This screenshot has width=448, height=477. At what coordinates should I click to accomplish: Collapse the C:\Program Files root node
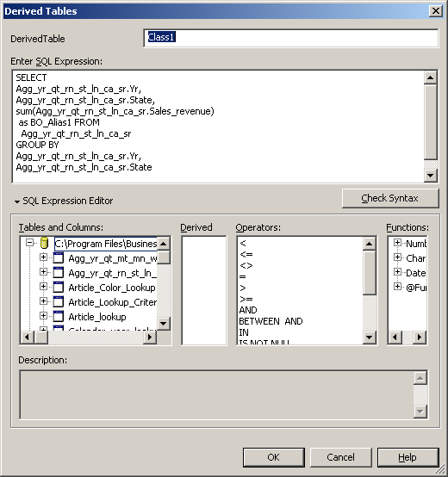coord(29,243)
